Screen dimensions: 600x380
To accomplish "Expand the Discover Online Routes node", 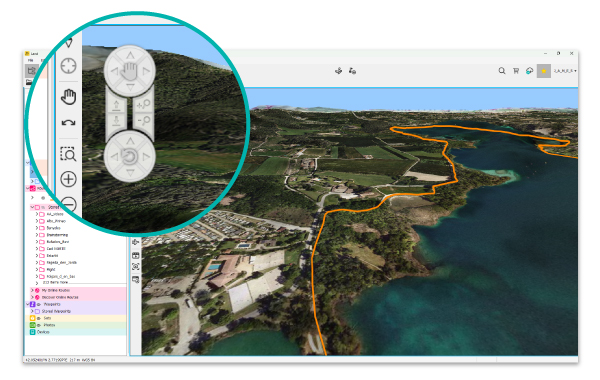I will tap(32, 297).
